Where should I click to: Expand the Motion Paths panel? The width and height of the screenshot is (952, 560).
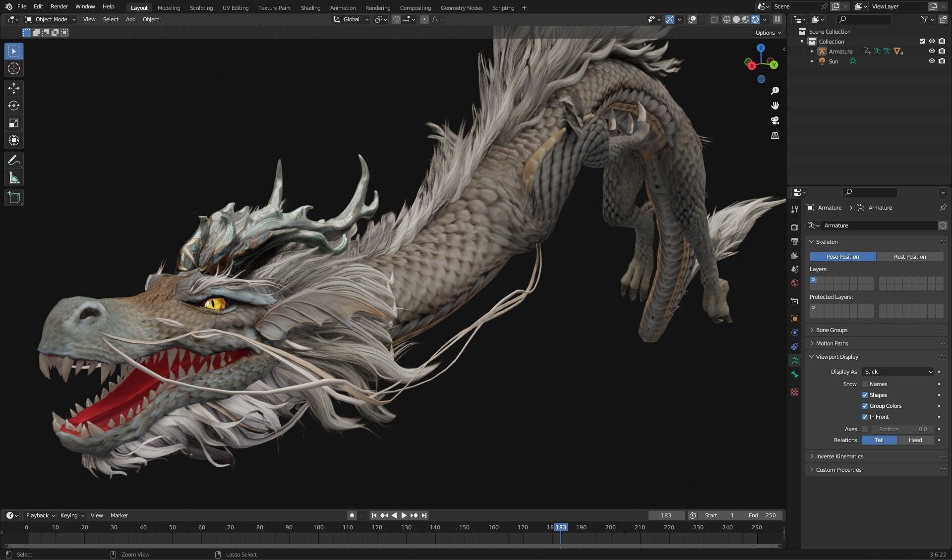(x=877, y=343)
